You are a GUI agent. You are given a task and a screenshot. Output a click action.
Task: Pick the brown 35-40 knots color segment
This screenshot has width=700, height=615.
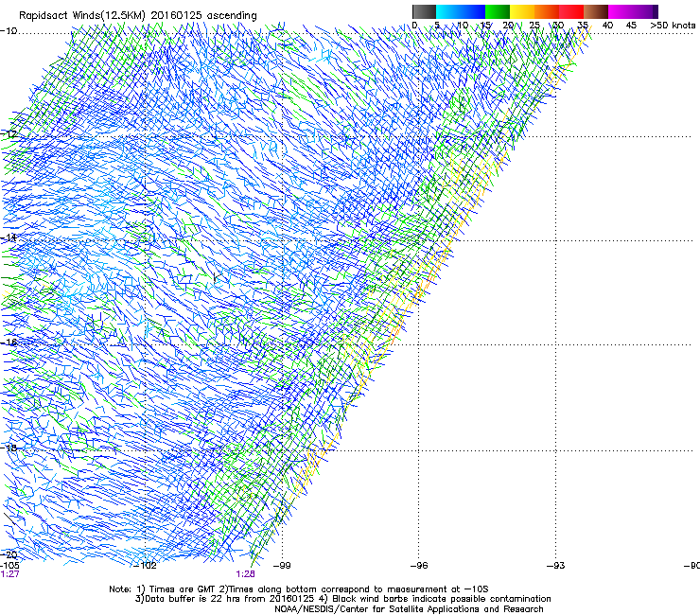coord(596,11)
